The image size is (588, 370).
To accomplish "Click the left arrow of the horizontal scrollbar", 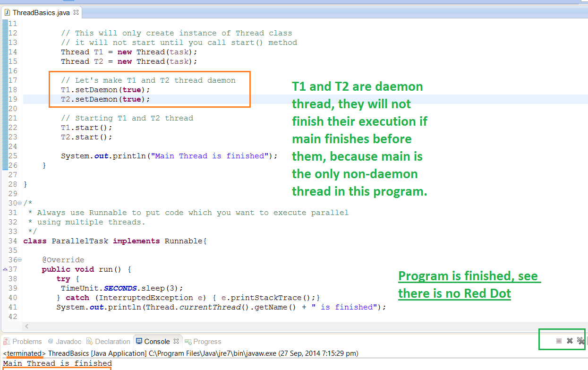I will pos(26,326).
